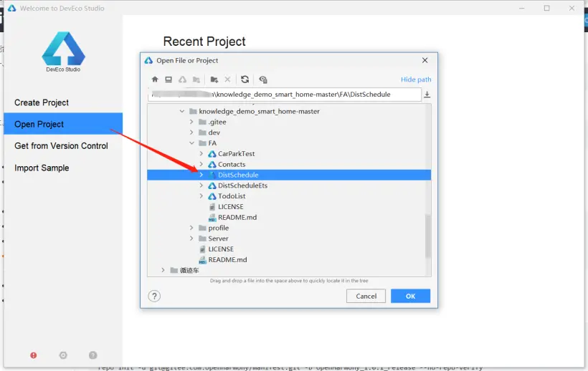This screenshot has width=588, height=371.
Task: Delete selected item X icon
Action: [227, 79]
